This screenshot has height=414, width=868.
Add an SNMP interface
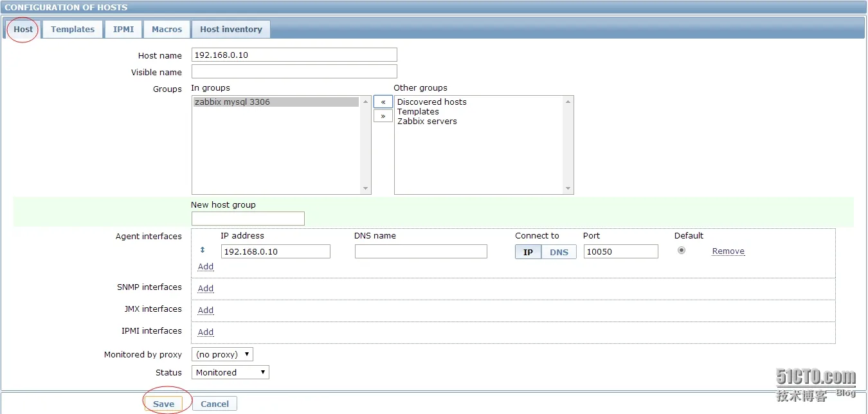pyautogui.click(x=206, y=289)
